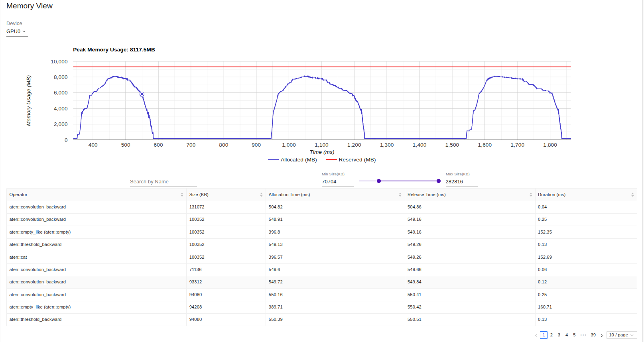Sort by Duration (ms) column icon
The width and height of the screenshot is (644, 342).
pyautogui.click(x=632, y=195)
